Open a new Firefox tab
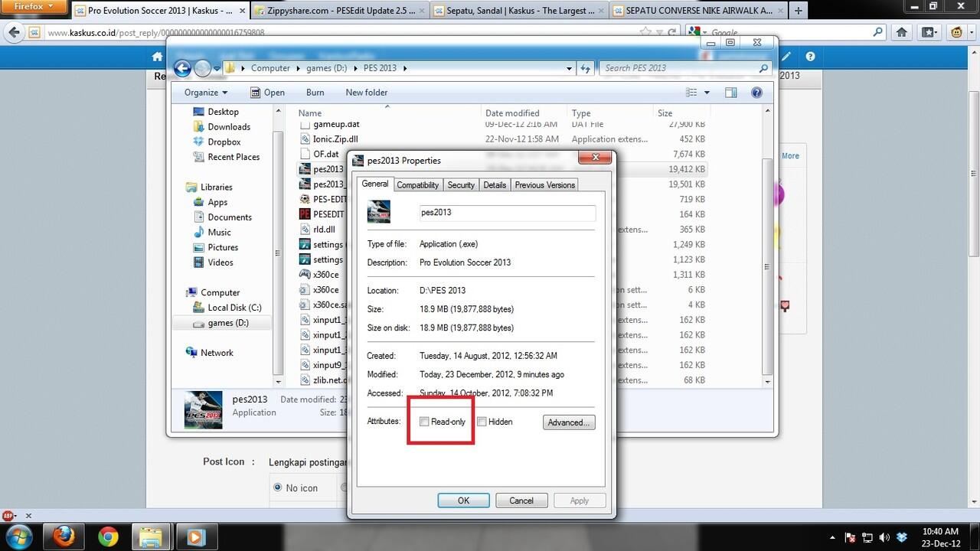 click(799, 11)
